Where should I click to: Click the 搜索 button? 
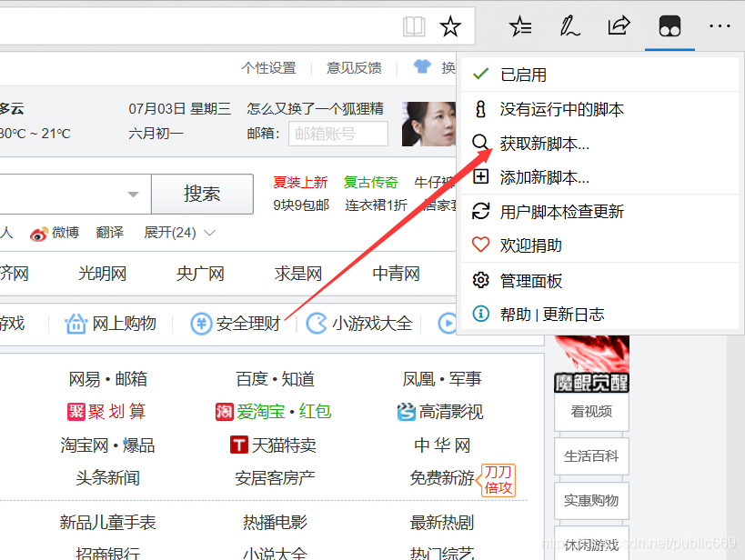(203, 194)
